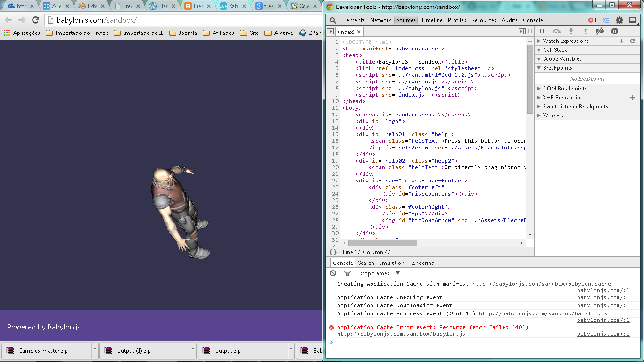Refresh the watch expressions
This screenshot has width=644, height=362.
pos(633,41)
